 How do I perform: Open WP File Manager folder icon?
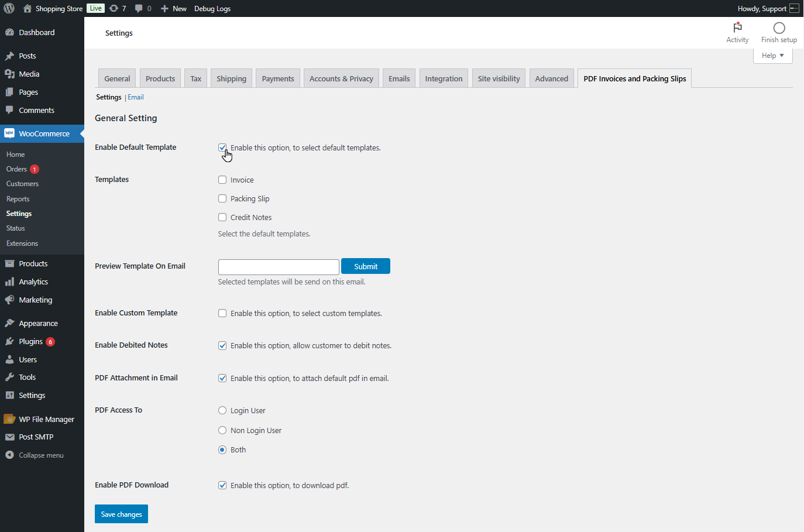(x=9, y=419)
